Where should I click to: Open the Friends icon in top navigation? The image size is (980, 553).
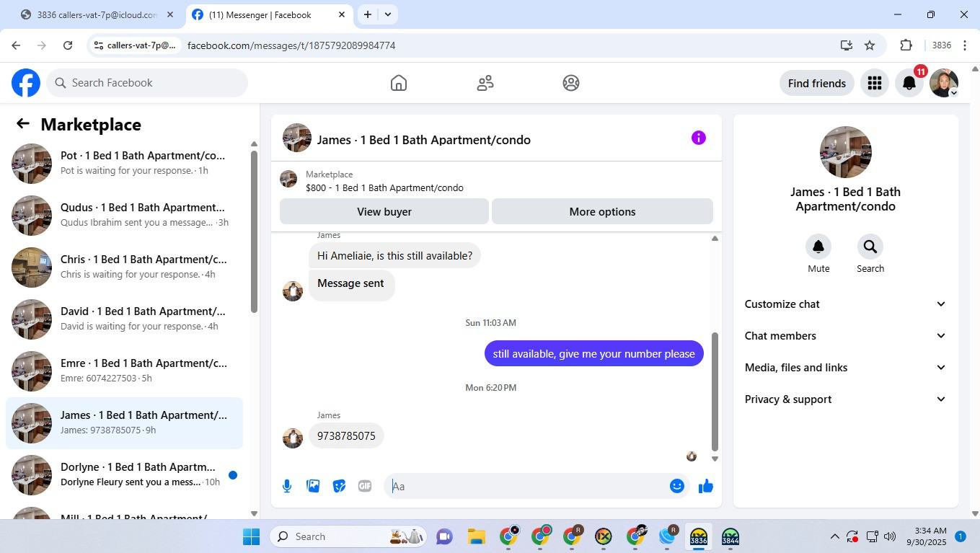485,83
